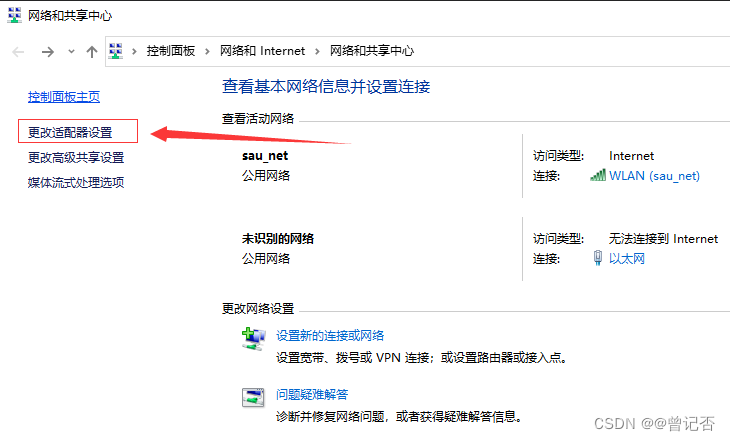This screenshot has height=441, width=730.
Task: Go up one level with the up arrow
Action: click(92, 52)
